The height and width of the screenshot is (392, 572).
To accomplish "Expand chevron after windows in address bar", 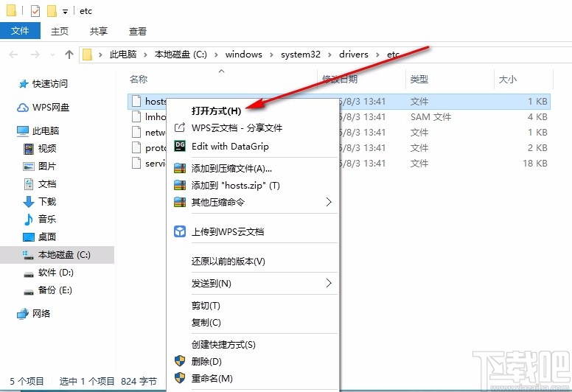I will [x=271, y=55].
